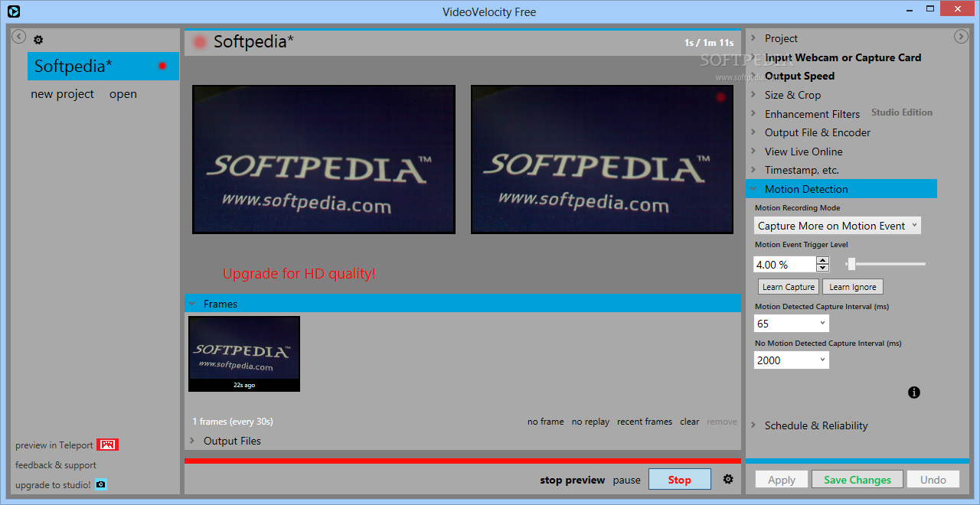Increase trigger level with the up stepper
This screenshot has height=505, width=980.
point(823,260)
